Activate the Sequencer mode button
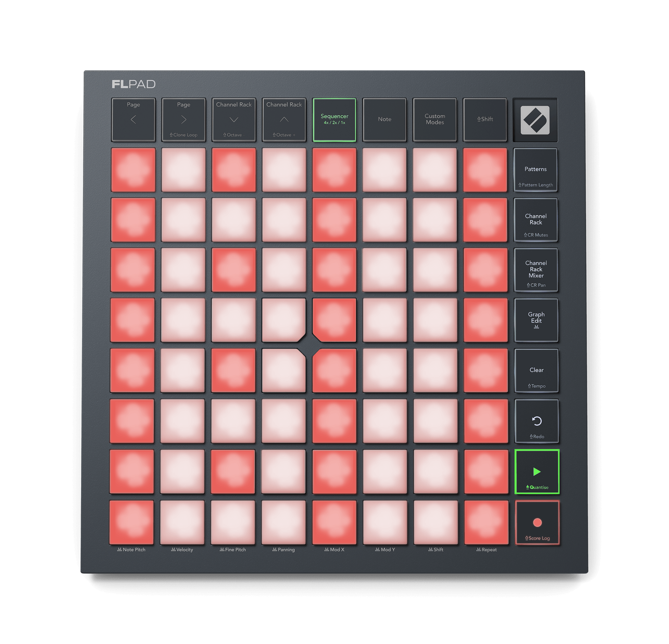 click(334, 120)
